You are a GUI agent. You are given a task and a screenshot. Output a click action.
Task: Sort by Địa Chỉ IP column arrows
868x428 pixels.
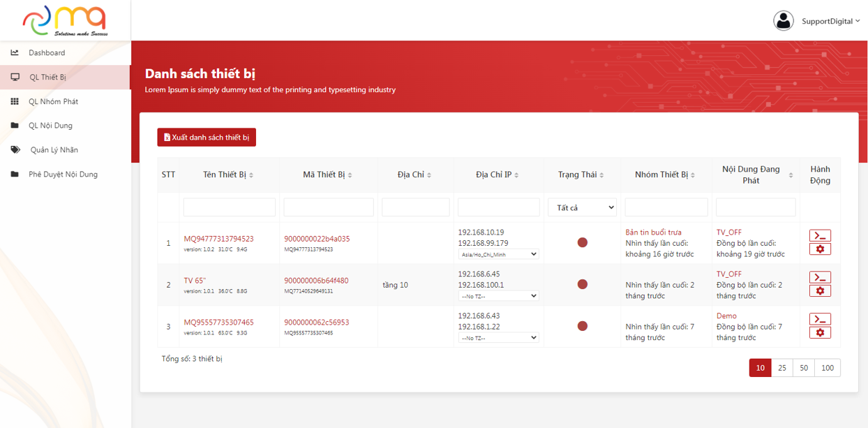coord(516,175)
